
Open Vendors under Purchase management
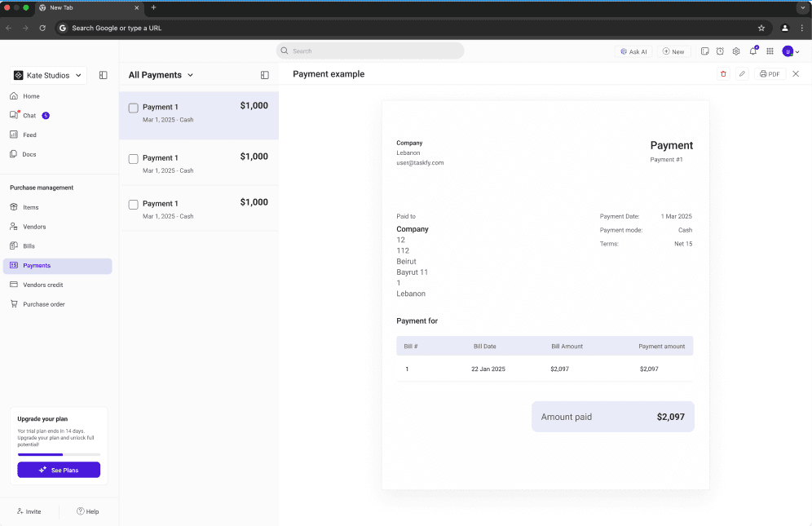[34, 227]
